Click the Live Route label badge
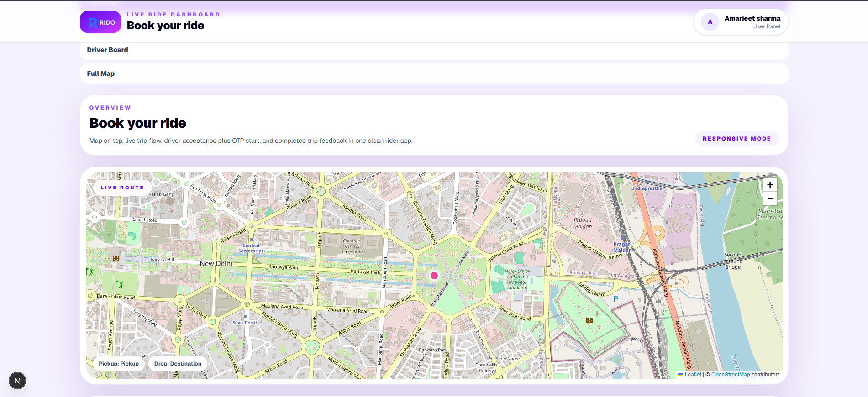This screenshot has height=397, width=868. 122,188
